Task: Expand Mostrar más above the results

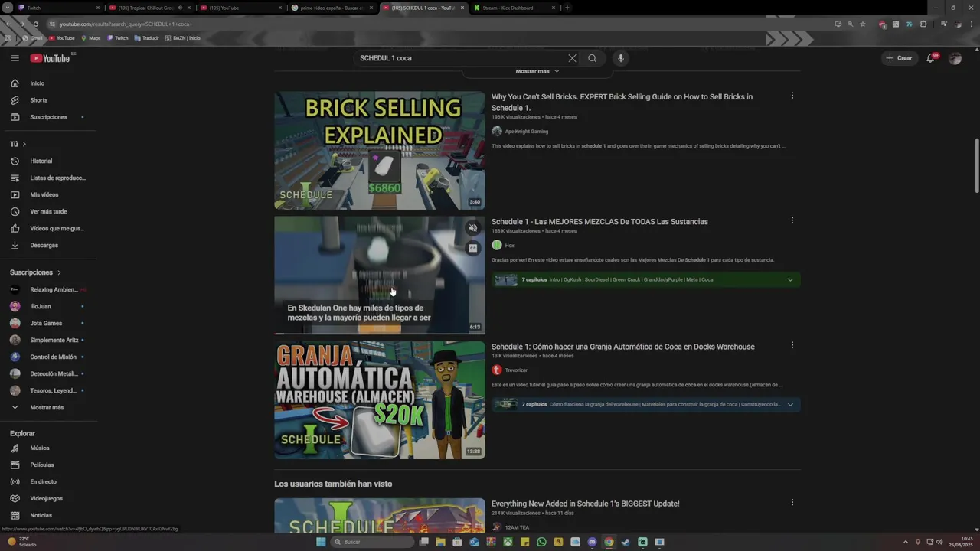Action: point(537,71)
